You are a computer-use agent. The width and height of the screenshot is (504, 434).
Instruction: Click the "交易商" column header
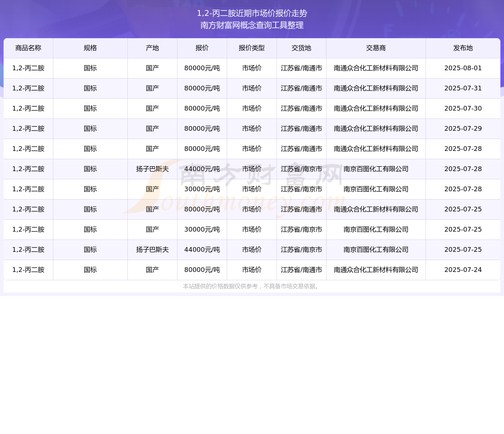tap(376, 48)
